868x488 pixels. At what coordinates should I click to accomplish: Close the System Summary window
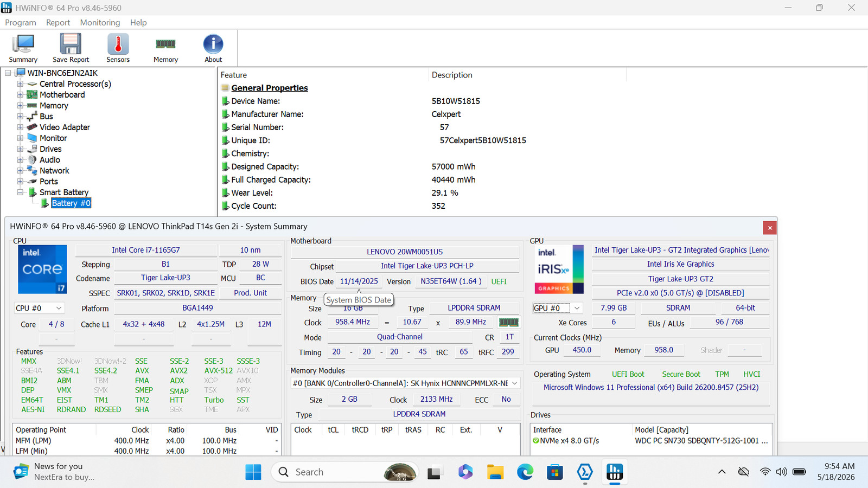click(769, 228)
